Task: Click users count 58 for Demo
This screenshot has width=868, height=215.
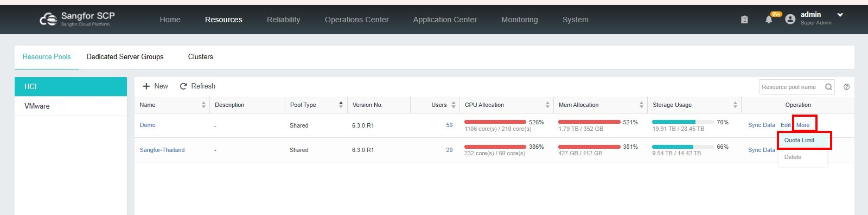Action: [x=449, y=125]
